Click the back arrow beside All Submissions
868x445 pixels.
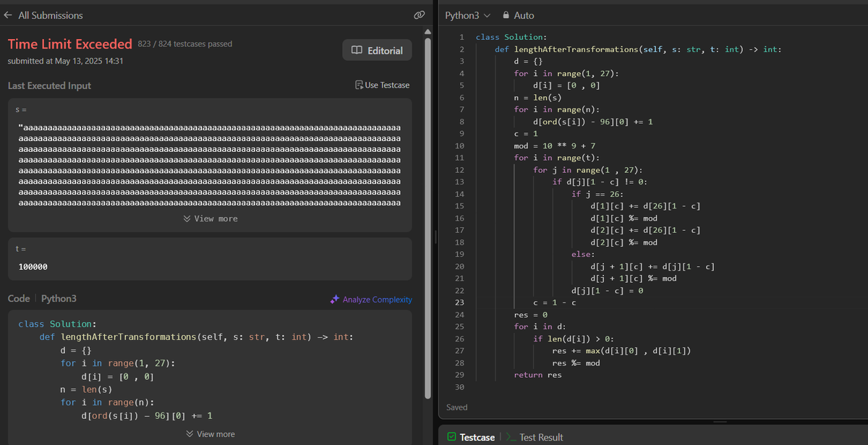coord(9,15)
